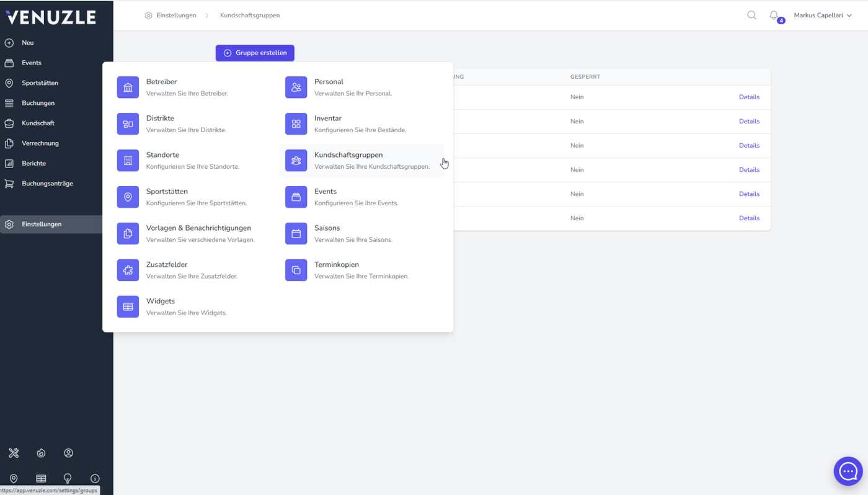868x495 pixels.
Task: Click the info circle icon at sidebar bottom
Action: point(95,479)
